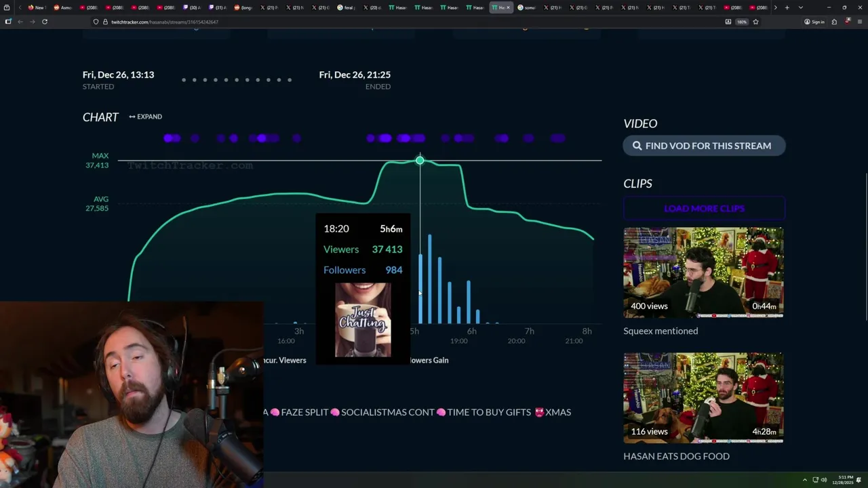Click Sign in in browser toolbar
This screenshot has height=488, width=868.
pos(814,22)
